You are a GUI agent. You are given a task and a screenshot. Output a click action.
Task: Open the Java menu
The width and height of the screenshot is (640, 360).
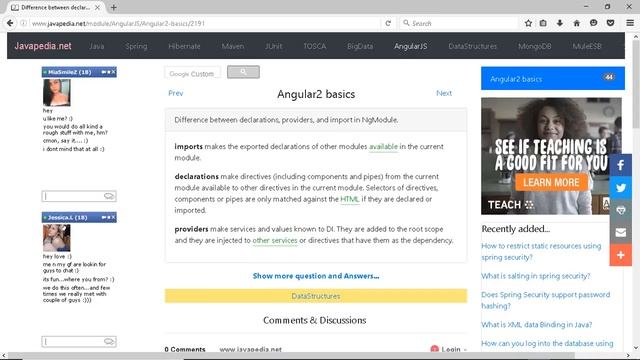click(x=97, y=46)
